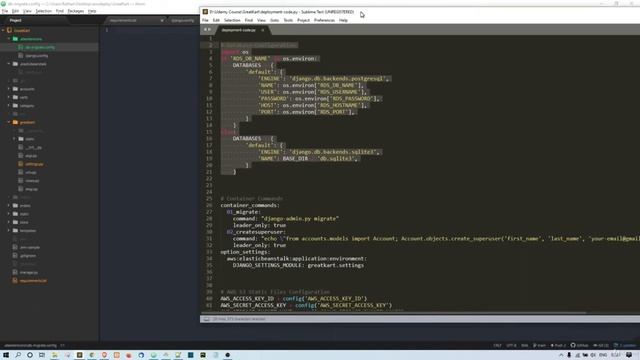The height and width of the screenshot is (360, 640).
Task: Switch to the requirements.txt tab in Atom
Action: (x=123, y=20)
